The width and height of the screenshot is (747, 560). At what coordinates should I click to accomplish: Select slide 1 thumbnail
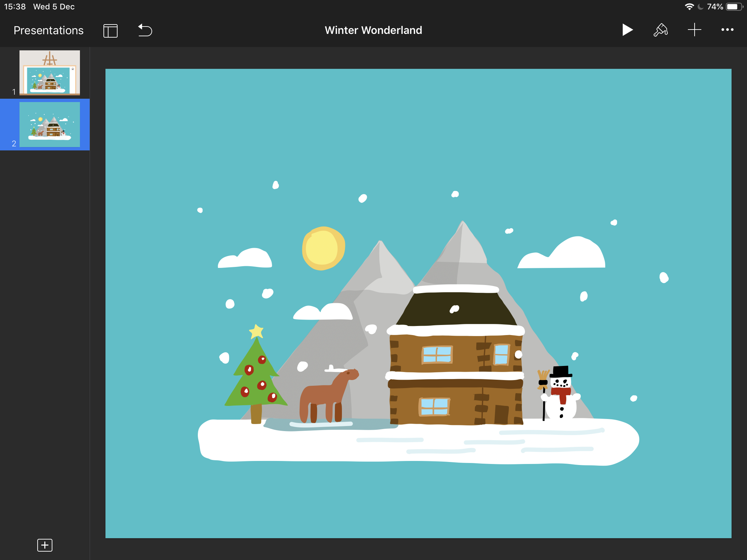[x=50, y=73]
